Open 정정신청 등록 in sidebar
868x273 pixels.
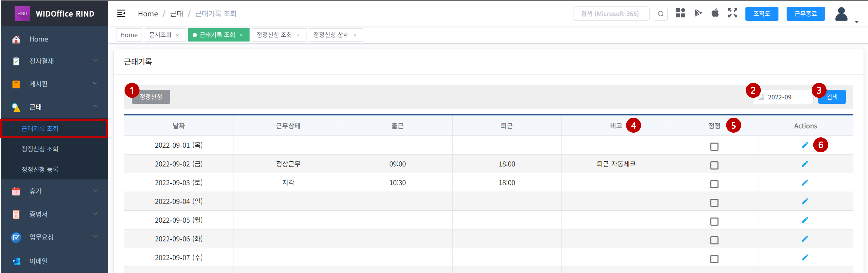40,169
